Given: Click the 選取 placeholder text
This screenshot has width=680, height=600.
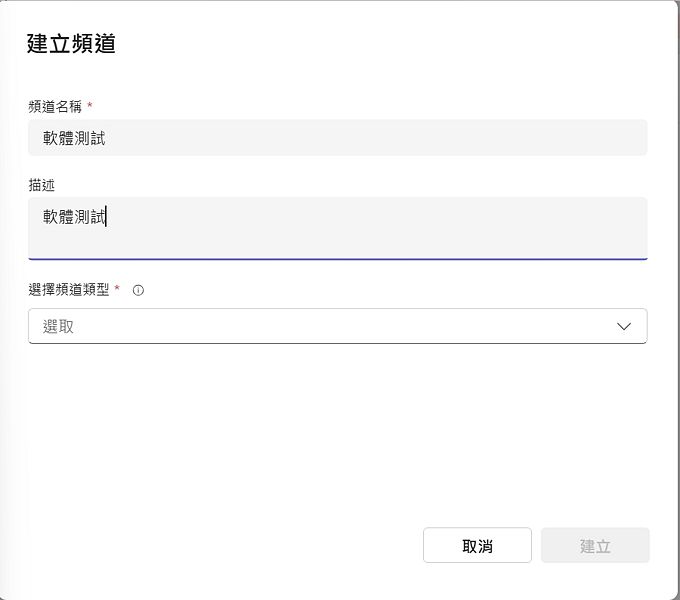Looking at the screenshot, I should tap(58, 326).
